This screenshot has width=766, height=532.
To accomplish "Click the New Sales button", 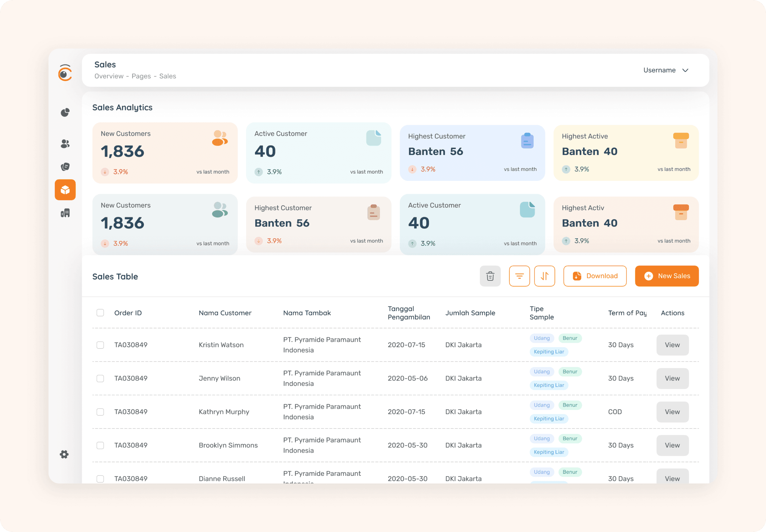I will click(x=667, y=276).
